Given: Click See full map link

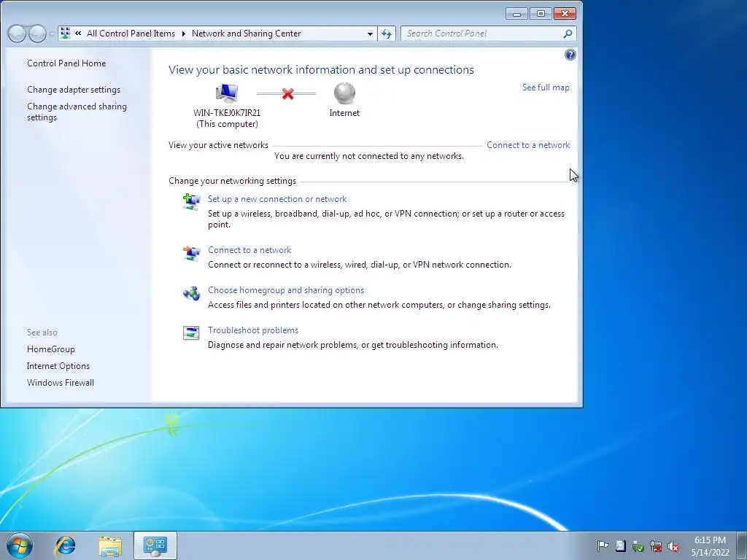Looking at the screenshot, I should point(546,87).
